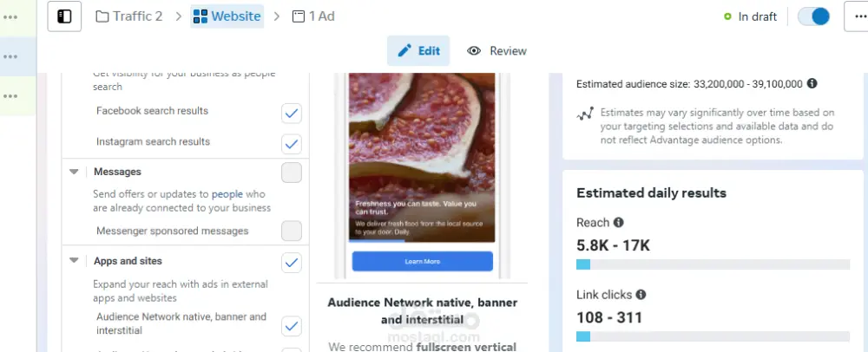
Task: Toggle the sidebar panel icon
Action: 64,16
